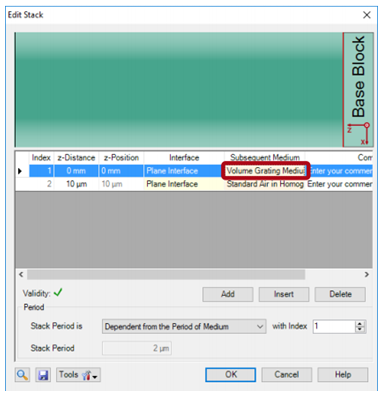Close the Edit Stack dialog
Image resolution: width=382 pixels, height=395 pixels.
click(367, 15)
